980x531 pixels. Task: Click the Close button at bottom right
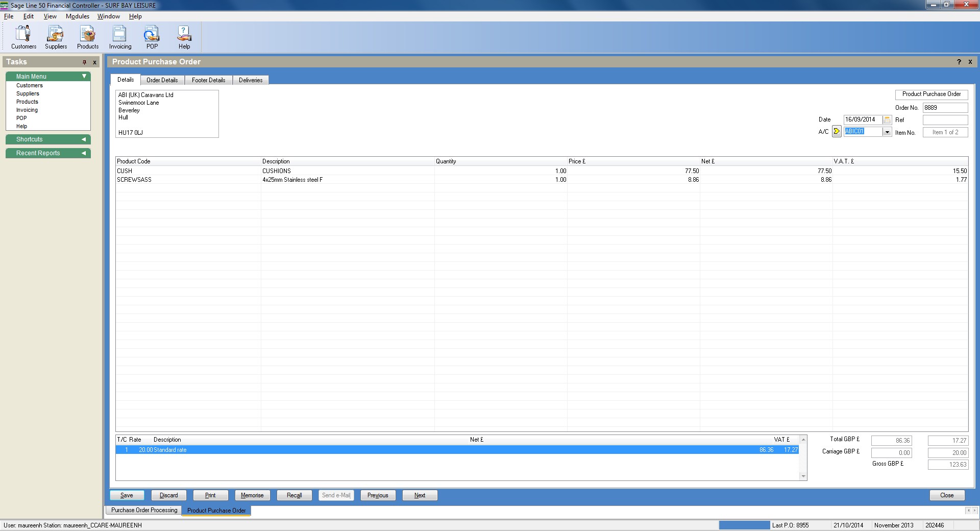point(947,495)
